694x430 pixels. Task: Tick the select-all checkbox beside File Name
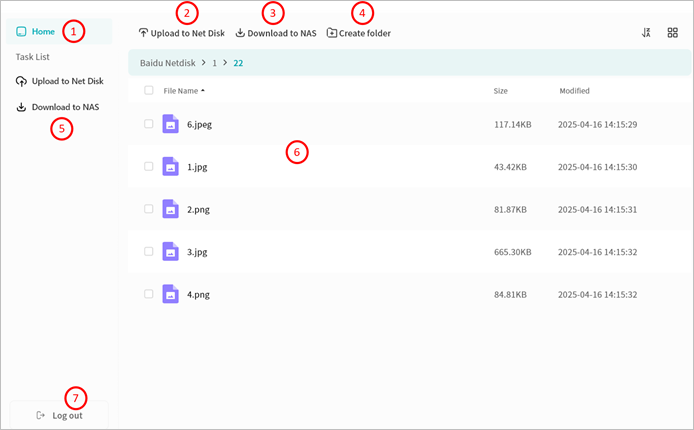click(149, 90)
